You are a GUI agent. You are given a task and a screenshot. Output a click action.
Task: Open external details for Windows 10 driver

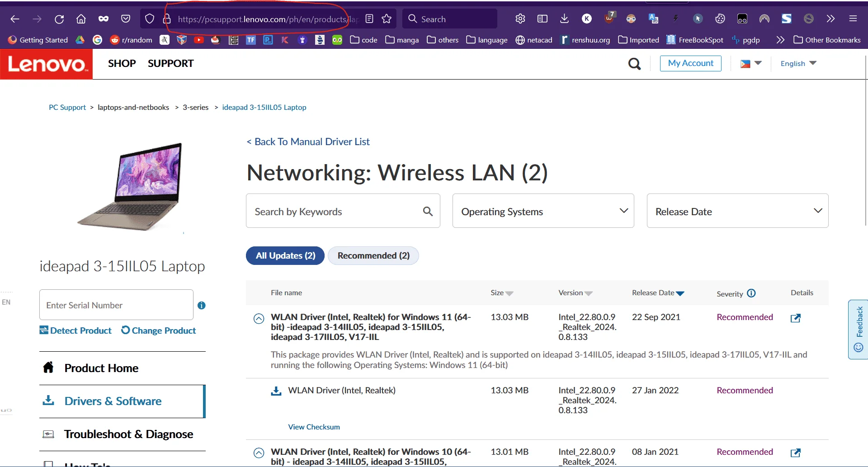(796, 453)
